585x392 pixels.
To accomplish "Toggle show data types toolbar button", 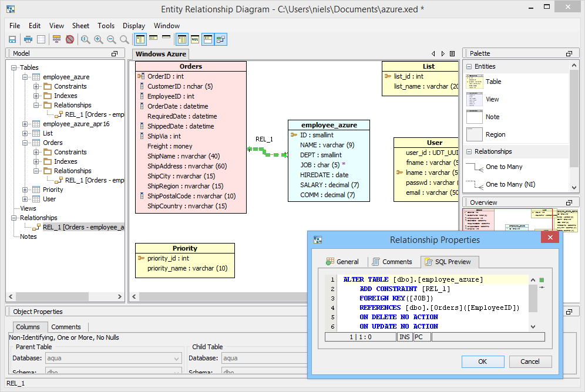I will coord(182,39).
